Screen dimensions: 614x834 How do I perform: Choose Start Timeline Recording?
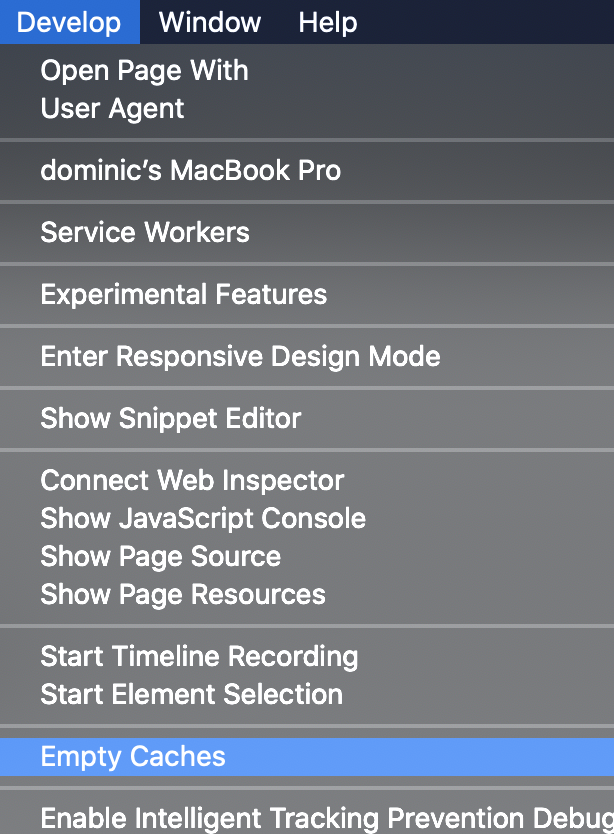click(x=199, y=657)
